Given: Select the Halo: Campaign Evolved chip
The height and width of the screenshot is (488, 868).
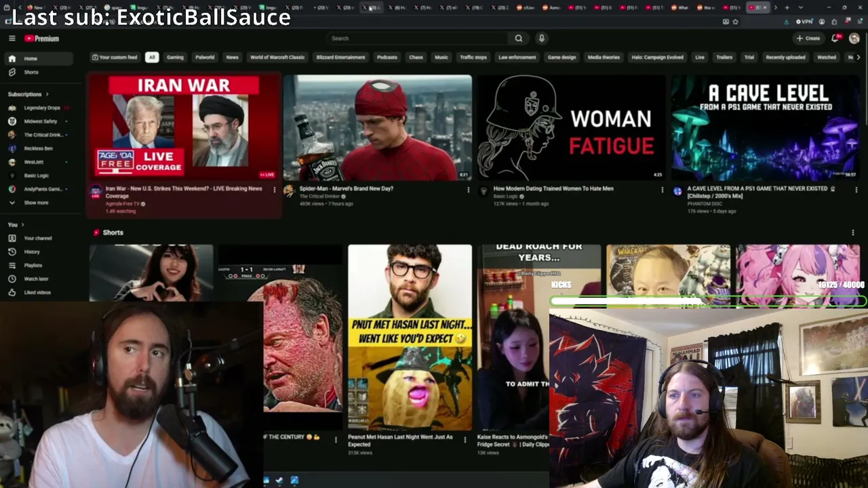Looking at the screenshot, I should pos(657,58).
